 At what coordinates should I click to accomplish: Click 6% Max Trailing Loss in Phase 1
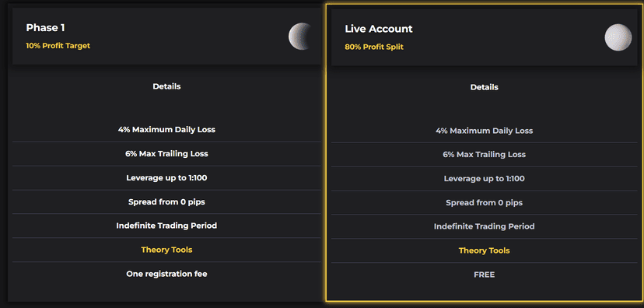pos(166,153)
